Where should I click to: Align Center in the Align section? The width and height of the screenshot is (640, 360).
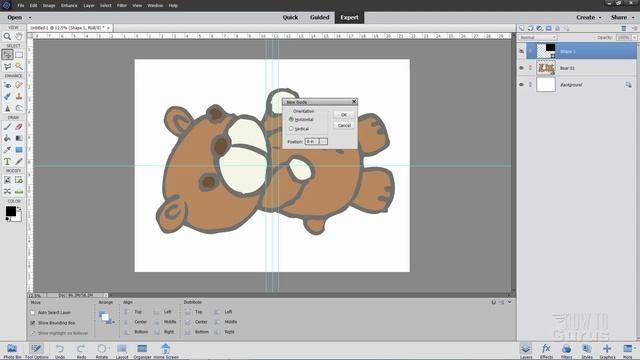click(x=136, y=322)
